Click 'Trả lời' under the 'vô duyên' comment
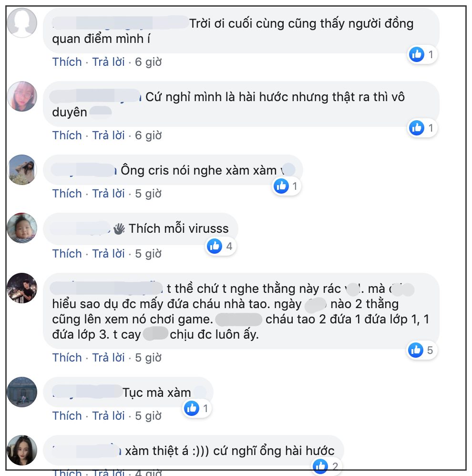The height and width of the screenshot is (476, 472). coord(108,135)
